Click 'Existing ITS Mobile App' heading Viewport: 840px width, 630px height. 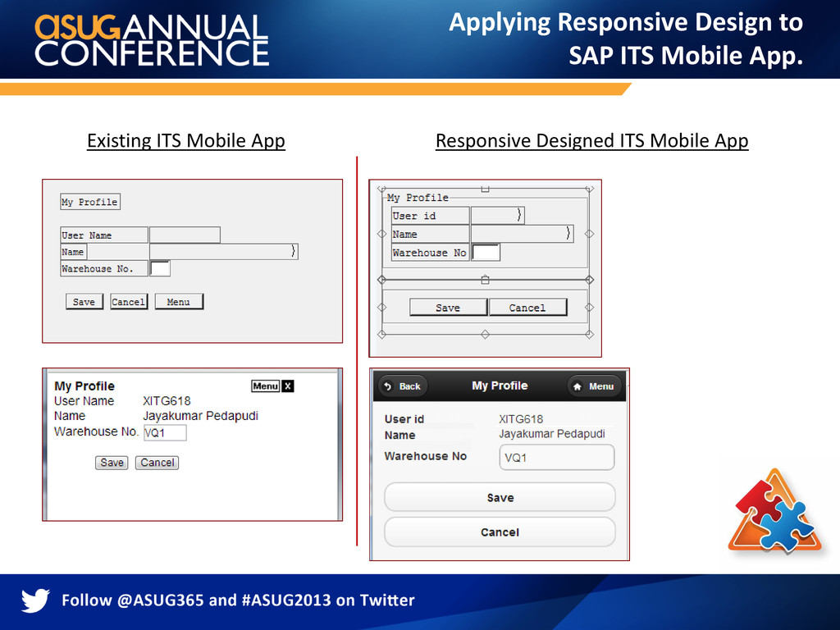[186, 141]
